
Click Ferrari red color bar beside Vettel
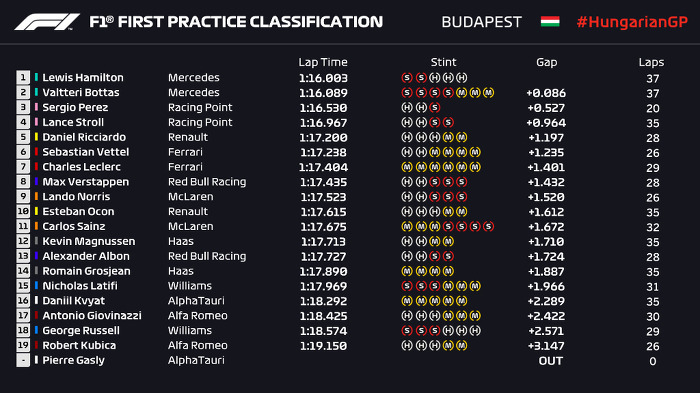[x=36, y=152]
